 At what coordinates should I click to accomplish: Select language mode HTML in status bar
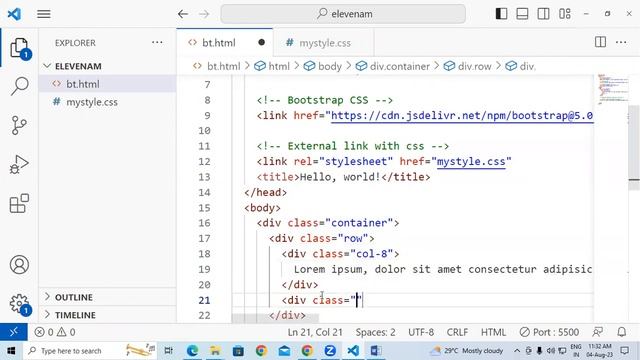pyautogui.click(x=493, y=332)
